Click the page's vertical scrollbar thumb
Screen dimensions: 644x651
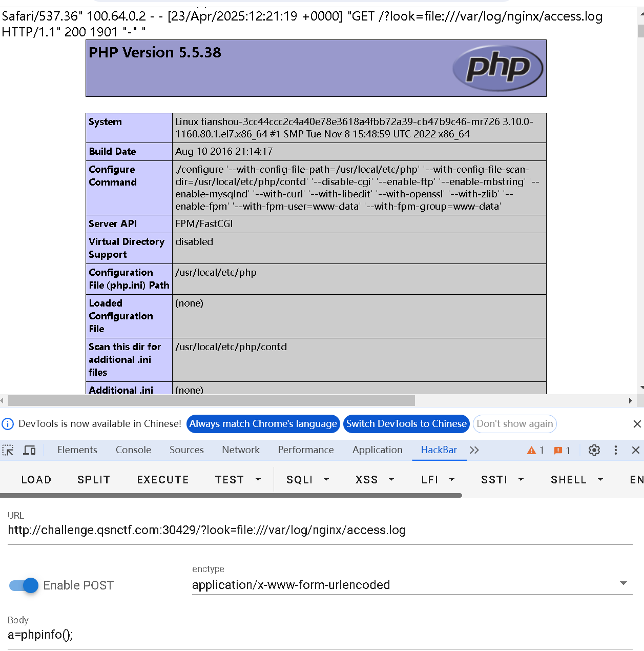pyautogui.click(x=640, y=31)
